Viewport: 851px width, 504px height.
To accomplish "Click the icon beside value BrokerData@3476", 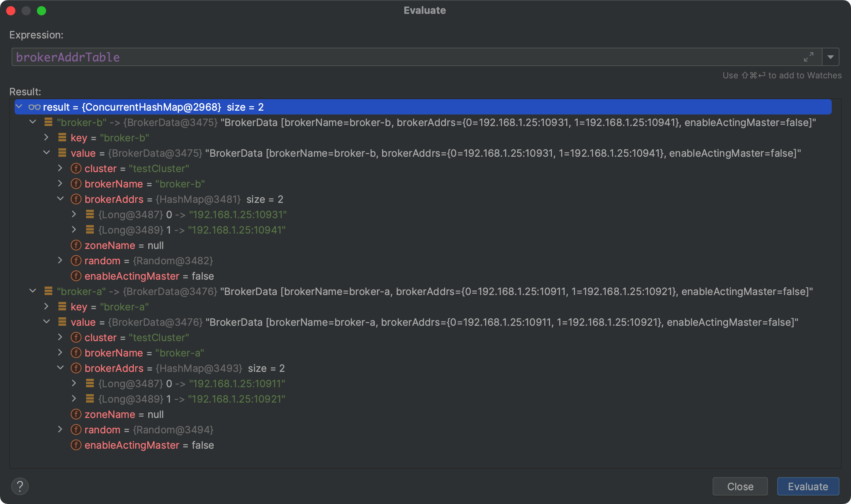I will tap(62, 322).
